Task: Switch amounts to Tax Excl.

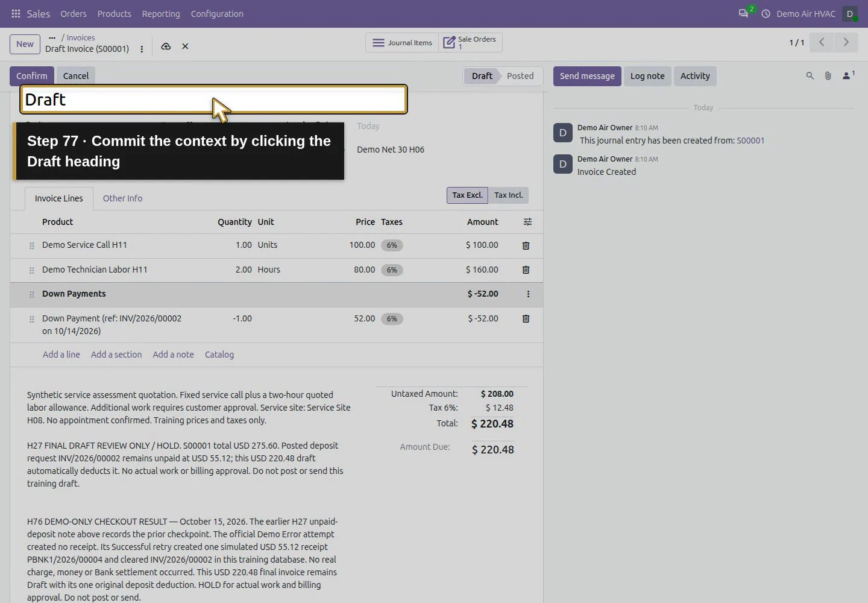Action: 467,195
